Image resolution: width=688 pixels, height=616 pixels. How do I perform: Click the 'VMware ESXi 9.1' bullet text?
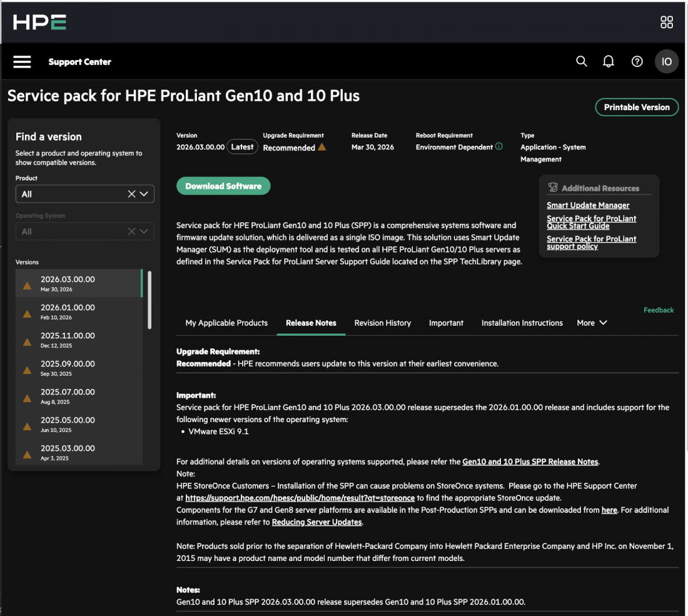(x=218, y=432)
